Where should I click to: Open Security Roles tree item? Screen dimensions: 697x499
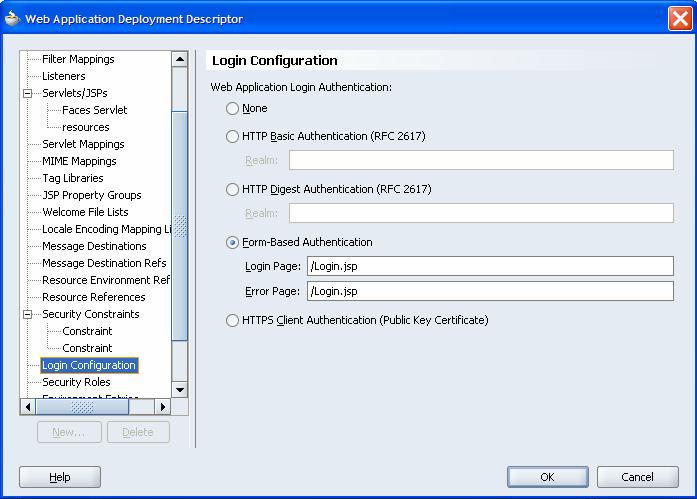[76, 382]
